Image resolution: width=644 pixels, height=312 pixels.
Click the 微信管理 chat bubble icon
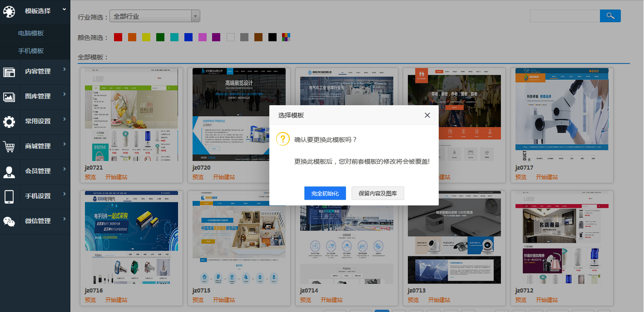pos(9,221)
